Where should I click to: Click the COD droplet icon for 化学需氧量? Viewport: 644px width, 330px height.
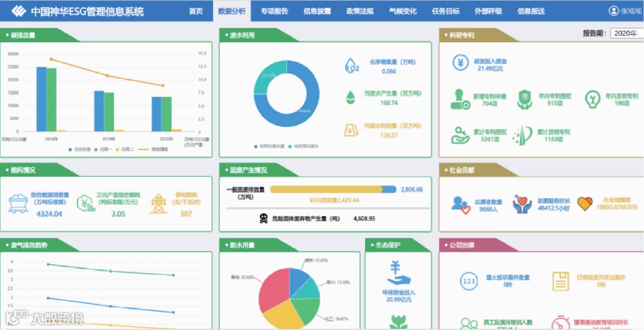click(351, 66)
